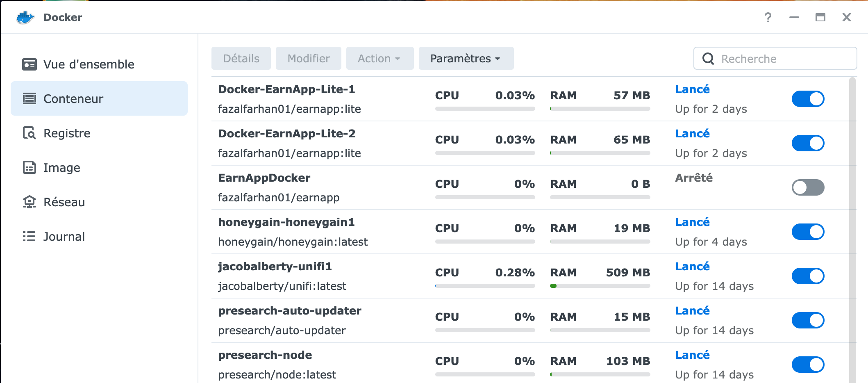Open Vue d'ensemble section

click(99, 64)
